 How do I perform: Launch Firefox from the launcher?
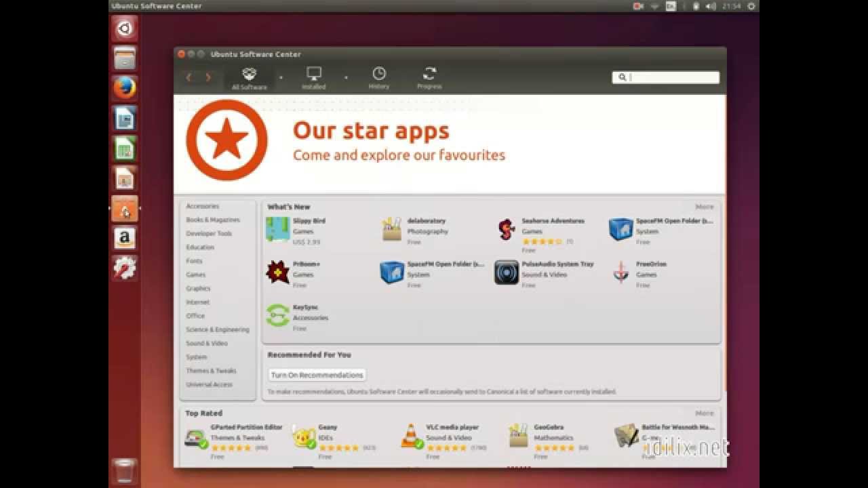(125, 88)
